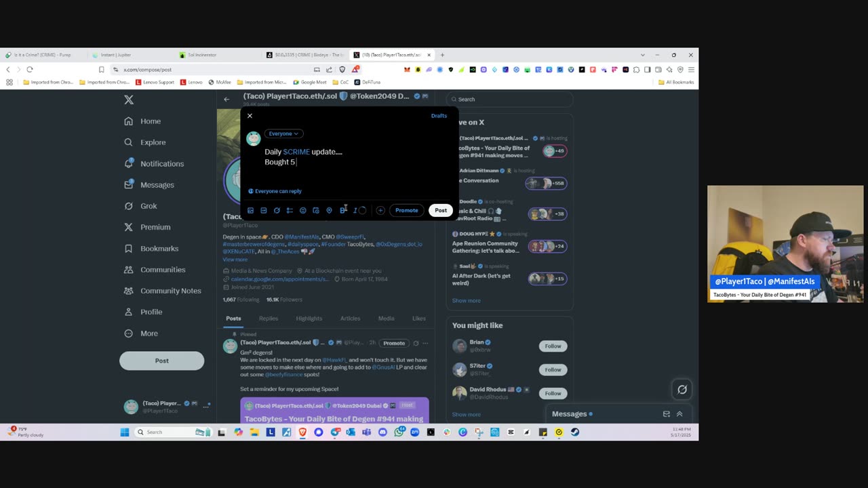Open account switcher for @Player1Taco
868x488 pixels.
coord(167,407)
